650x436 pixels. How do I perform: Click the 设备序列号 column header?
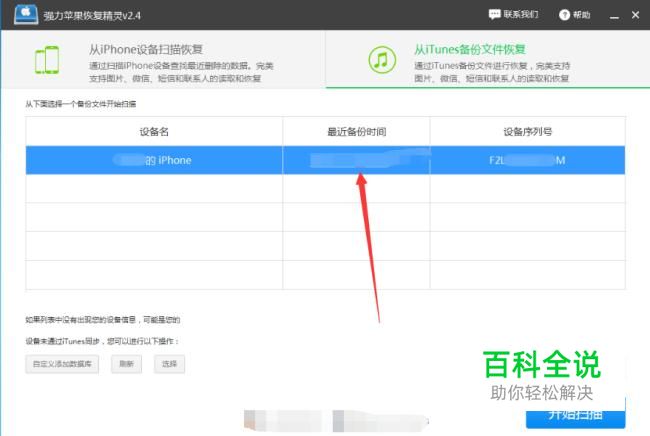(x=527, y=131)
